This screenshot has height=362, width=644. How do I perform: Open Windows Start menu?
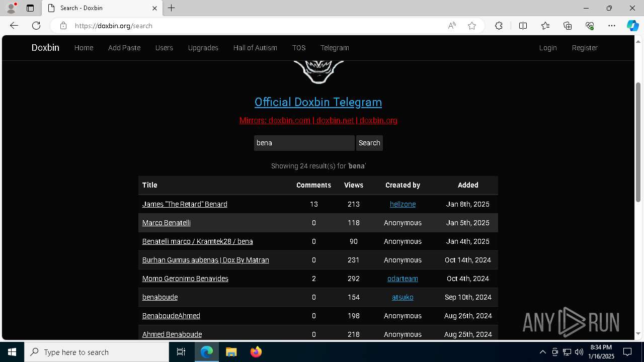pos(12,352)
